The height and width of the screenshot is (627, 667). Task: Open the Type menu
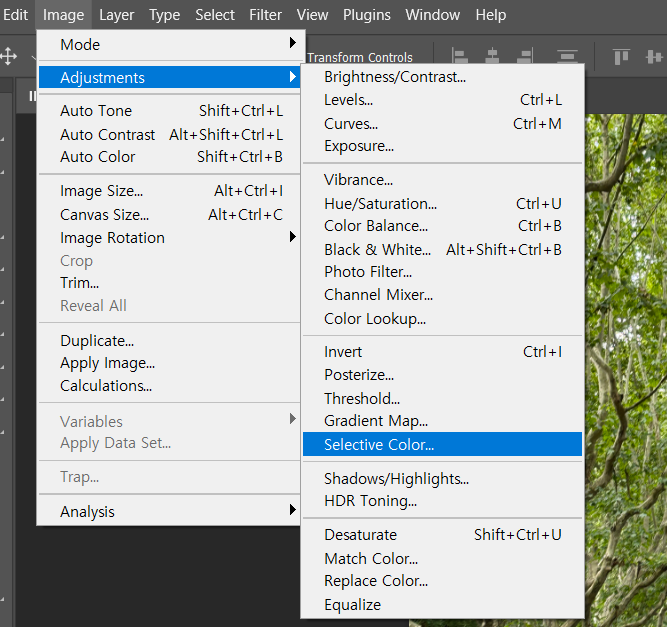pos(165,15)
